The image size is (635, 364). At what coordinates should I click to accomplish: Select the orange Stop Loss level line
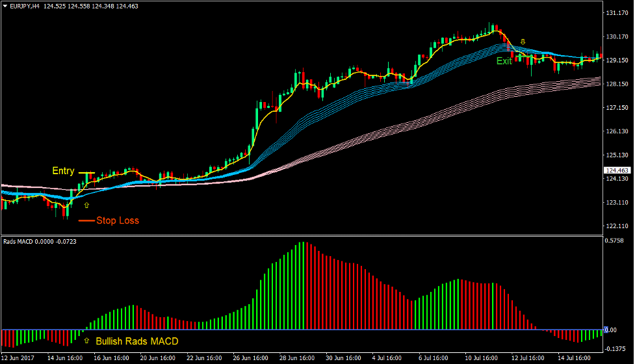86,220
